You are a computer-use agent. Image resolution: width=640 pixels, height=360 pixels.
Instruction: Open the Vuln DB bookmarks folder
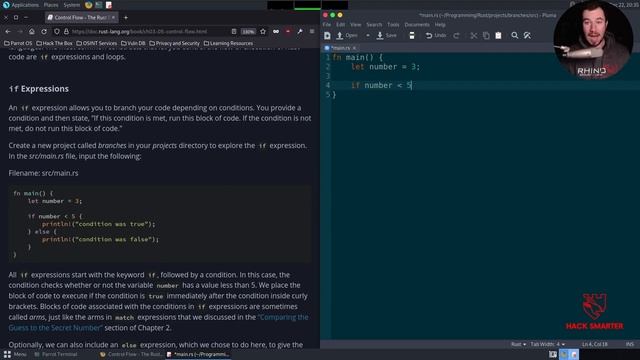point(133,43)
